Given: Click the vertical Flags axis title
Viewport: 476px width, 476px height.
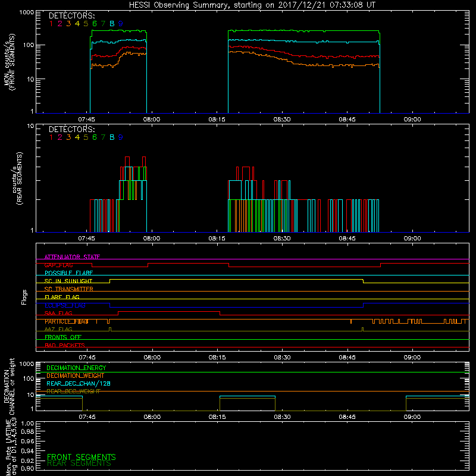Looking at the screenshot, I should point(24,297).
